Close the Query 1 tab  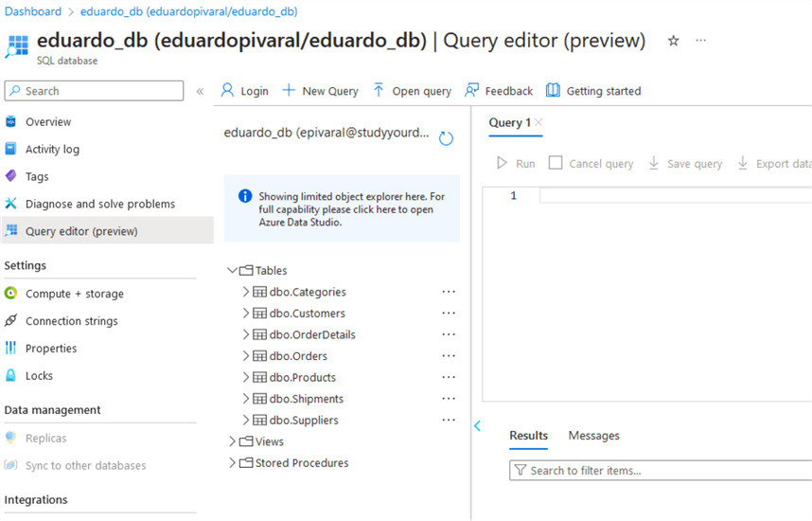[x=538, y=122]
